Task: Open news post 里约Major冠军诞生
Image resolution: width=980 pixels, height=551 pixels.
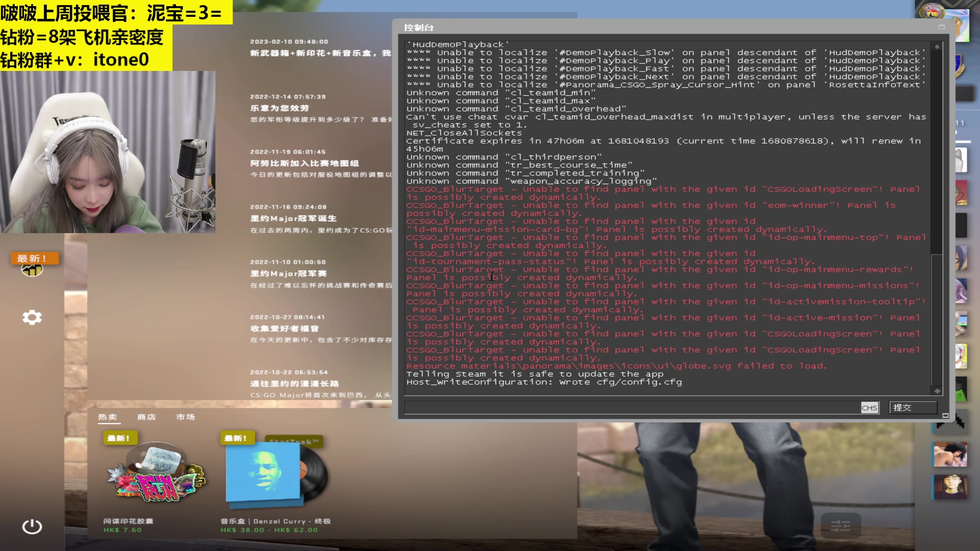Action: click(x=293, y=218)
